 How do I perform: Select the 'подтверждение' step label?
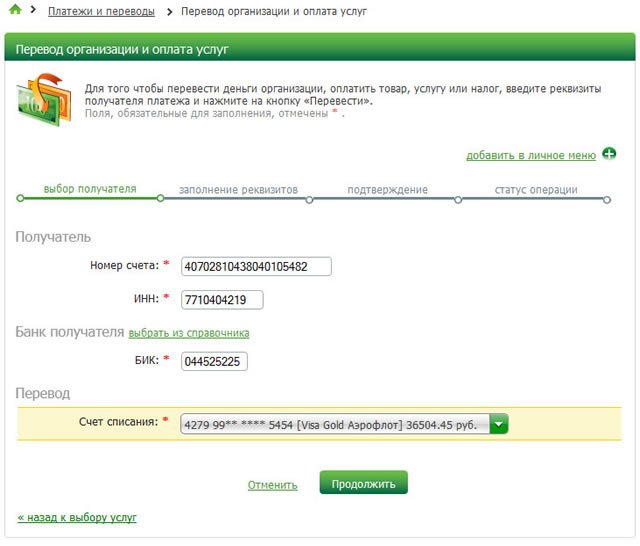[x=387, y=190]
